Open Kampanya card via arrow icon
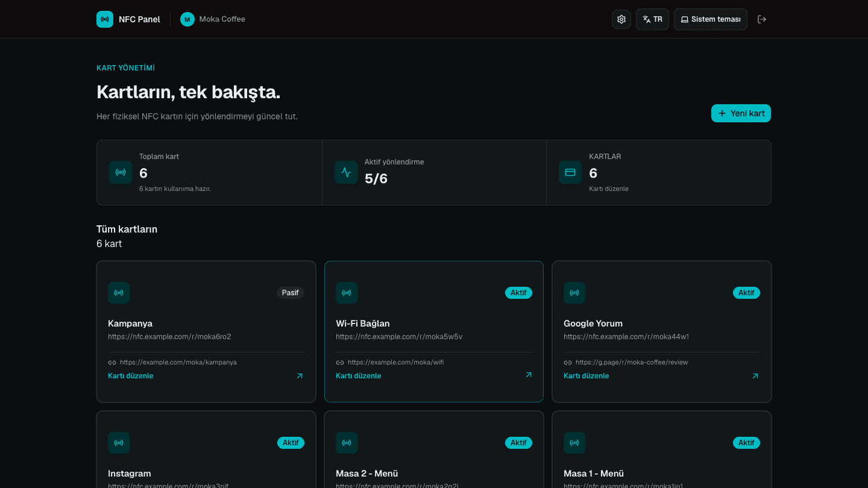This screenshot has width=868, height=488. pos(300,376)
